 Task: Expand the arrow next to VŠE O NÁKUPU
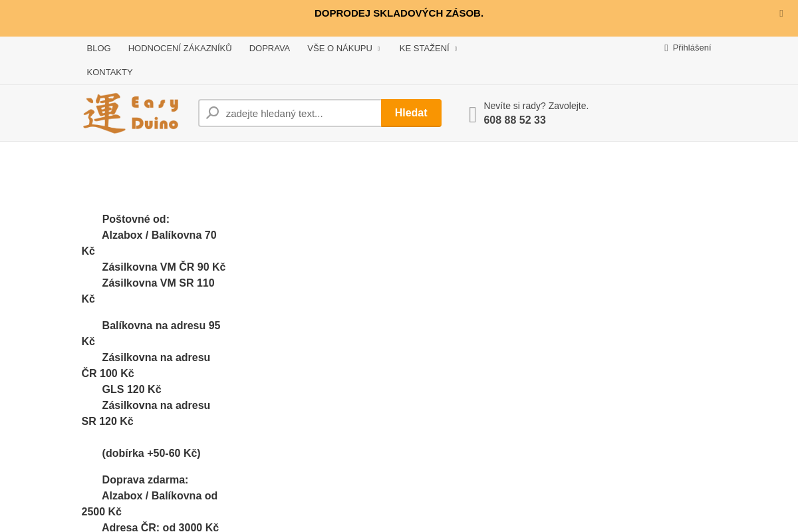pyautogui.click(x=378, y=49)
